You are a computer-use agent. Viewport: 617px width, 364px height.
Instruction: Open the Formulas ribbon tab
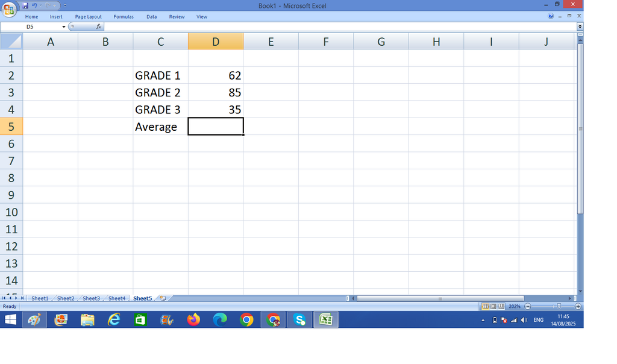click(124, 16)
